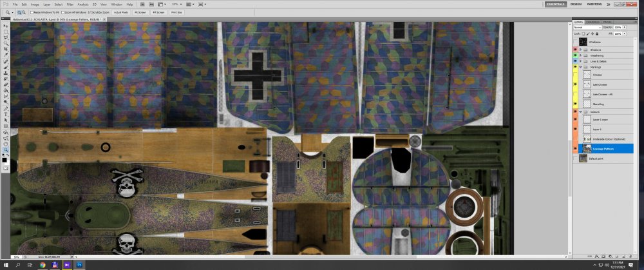Viewport: 644px width, 270px height.
Task: Click the Launch Mini Bridge icon
Action: (x=151, y=4)
